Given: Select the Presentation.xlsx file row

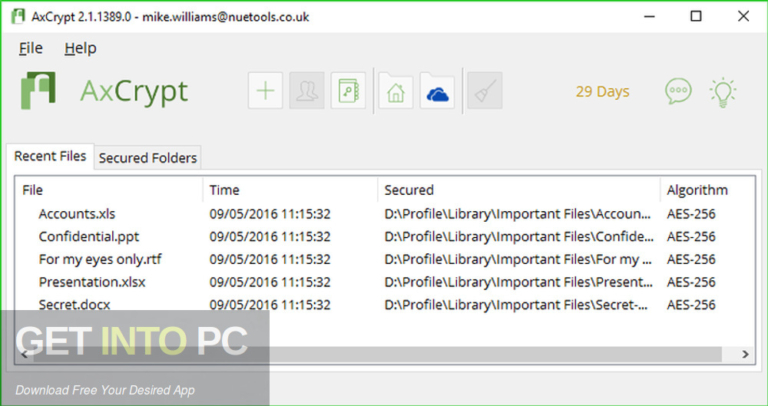Looking at the screenshot, I should click(x=384, y=282).
